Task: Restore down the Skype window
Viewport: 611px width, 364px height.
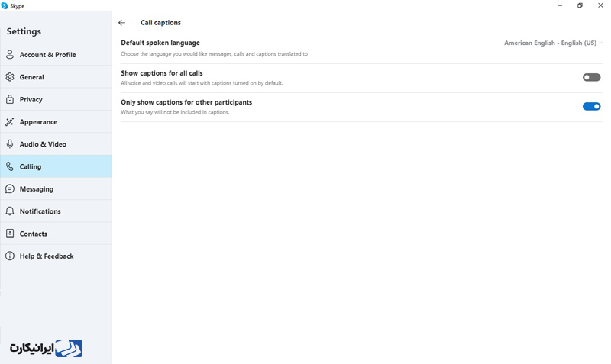Action: click(x=580, y=5)
